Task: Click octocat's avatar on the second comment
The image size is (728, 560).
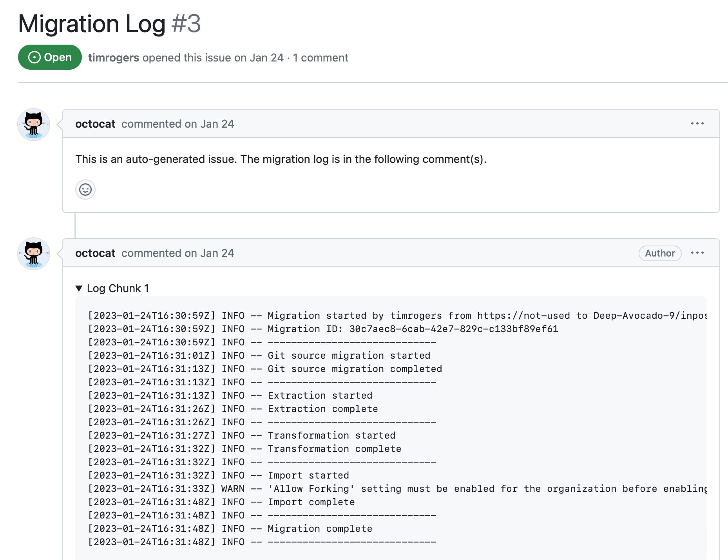Action: 34,253
